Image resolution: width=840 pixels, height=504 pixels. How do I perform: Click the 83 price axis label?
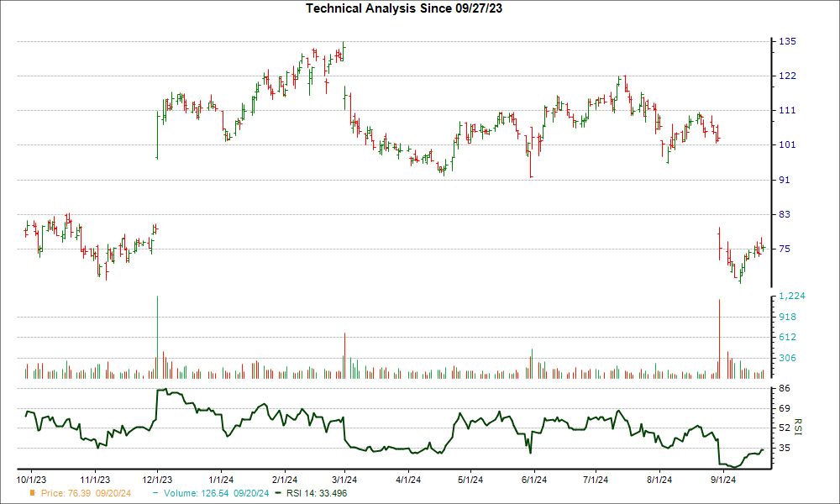coord(785,214)
